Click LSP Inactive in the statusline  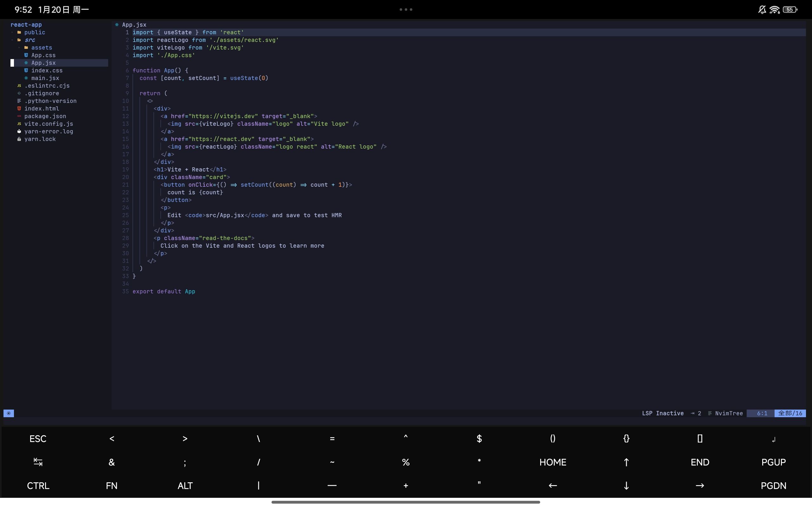pos(663,413)
